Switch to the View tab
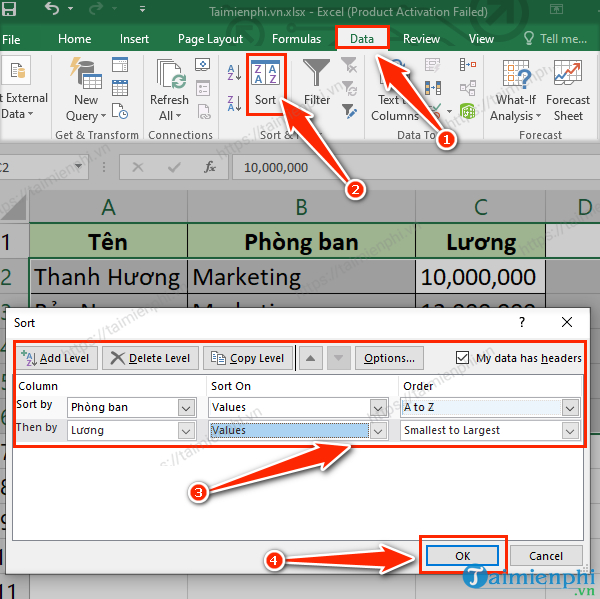 click(481, 39)
